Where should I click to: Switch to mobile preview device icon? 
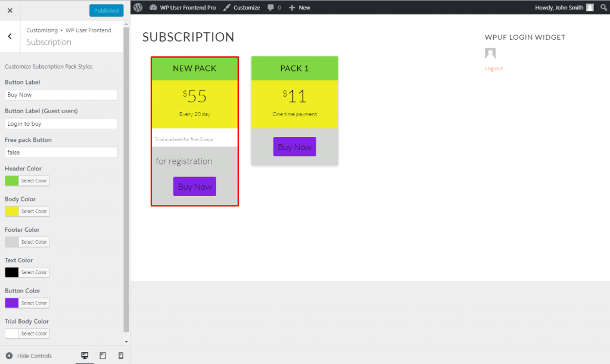121,356
